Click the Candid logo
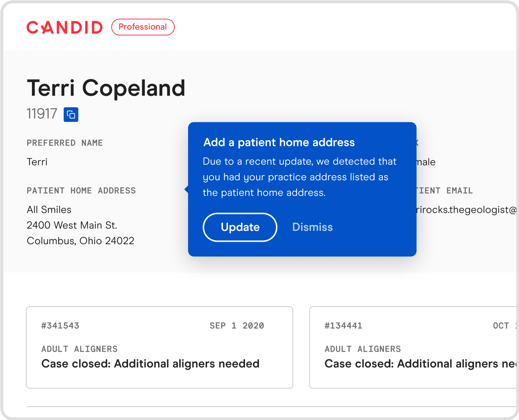This screenshot has height=420, width=519. (x=64, y=27)
